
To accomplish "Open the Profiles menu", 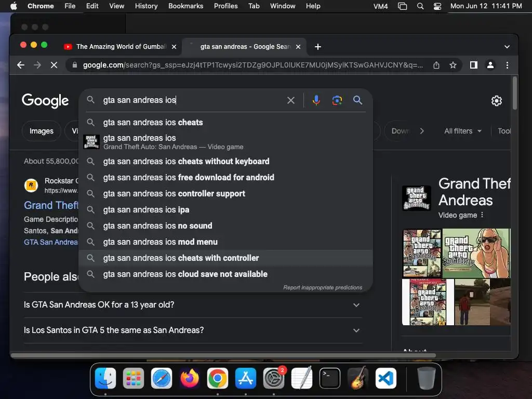I will point(225,6).
